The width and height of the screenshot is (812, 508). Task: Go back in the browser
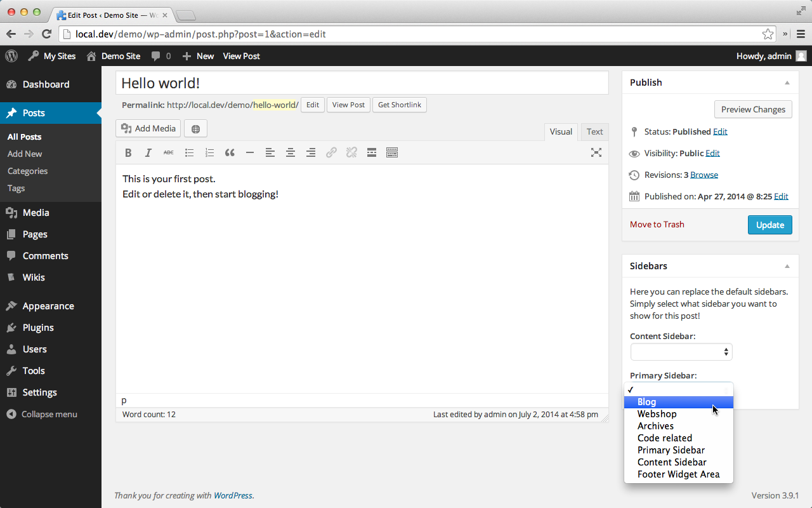point(11,34)
